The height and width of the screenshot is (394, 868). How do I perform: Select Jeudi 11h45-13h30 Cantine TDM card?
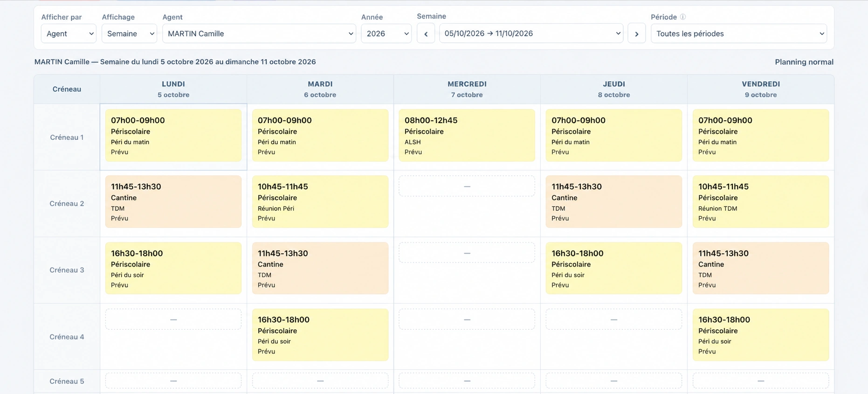[614, 202]
